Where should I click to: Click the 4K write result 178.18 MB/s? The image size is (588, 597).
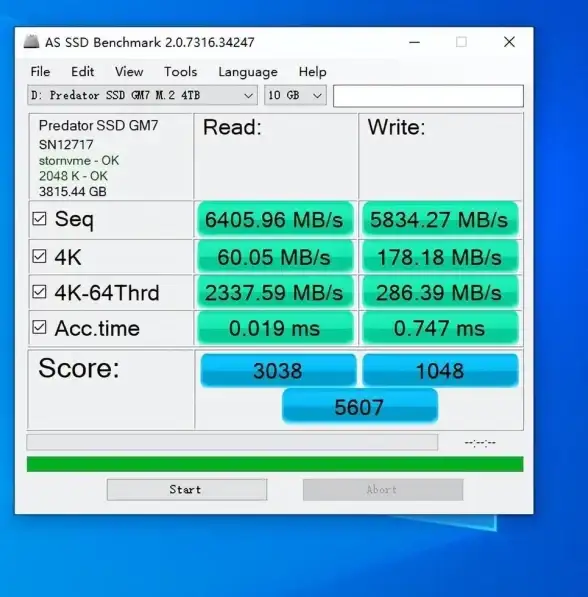[x=440, y=257]
